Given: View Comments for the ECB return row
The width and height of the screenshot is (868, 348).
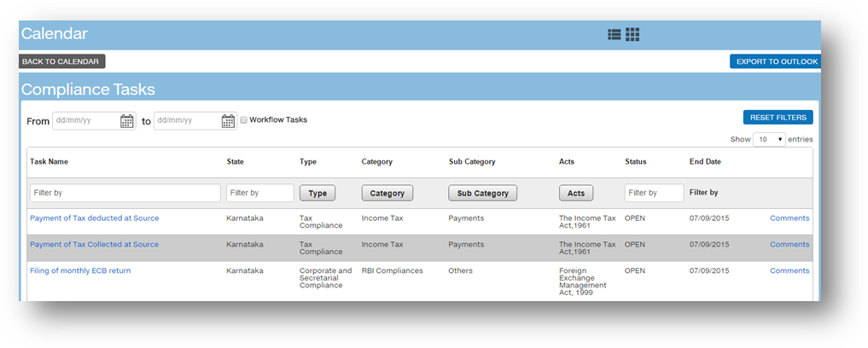Looking at the screenshot, I should tap(789, 271).
